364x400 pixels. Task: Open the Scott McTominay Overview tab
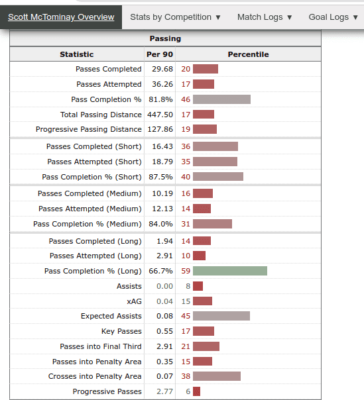61,17
